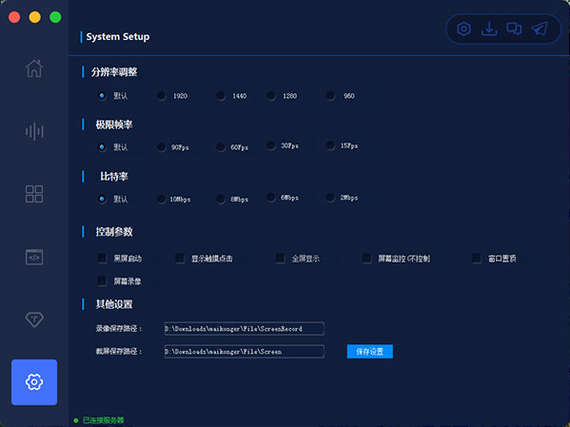The height and width of the screenshot is (427, 570).
Task: Enable the 全屏显示 fullscreen checkbox
Action: [280, 258]
